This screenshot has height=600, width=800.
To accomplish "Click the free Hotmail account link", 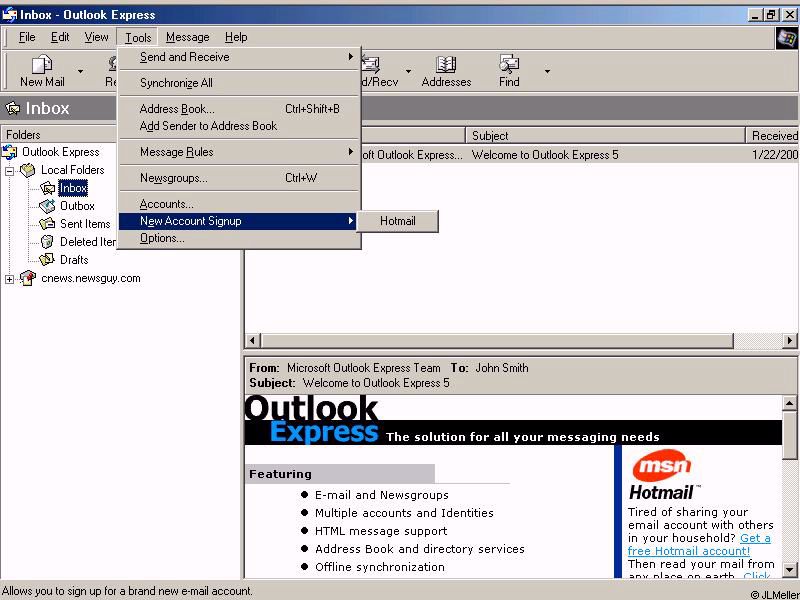I will point(698,545).
